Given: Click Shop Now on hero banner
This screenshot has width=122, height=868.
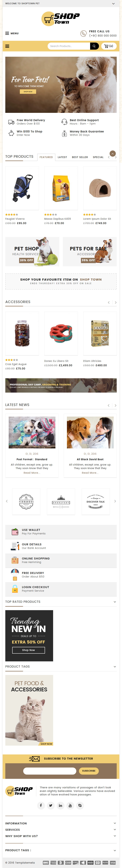Looking at the screenshot, I should 28,92.
